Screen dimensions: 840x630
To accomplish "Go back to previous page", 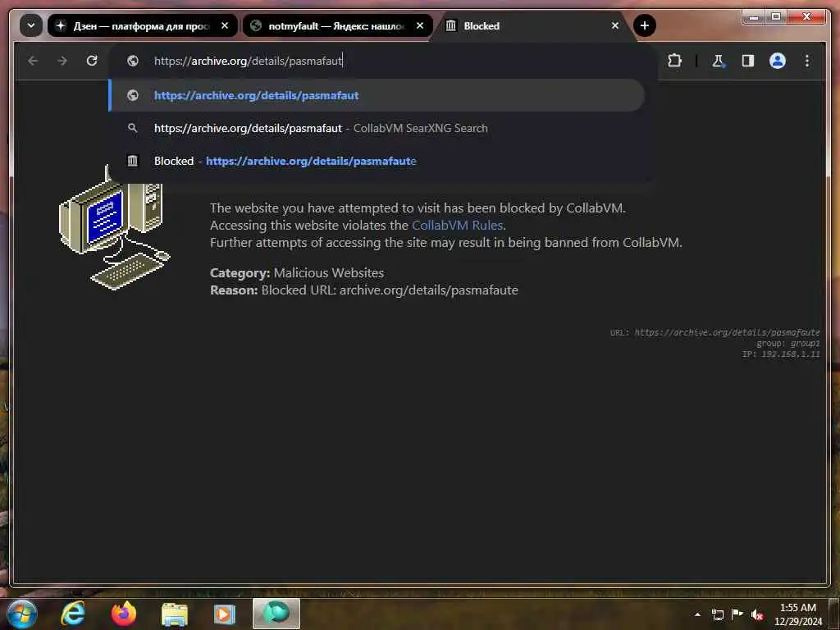I will [33, 61].
